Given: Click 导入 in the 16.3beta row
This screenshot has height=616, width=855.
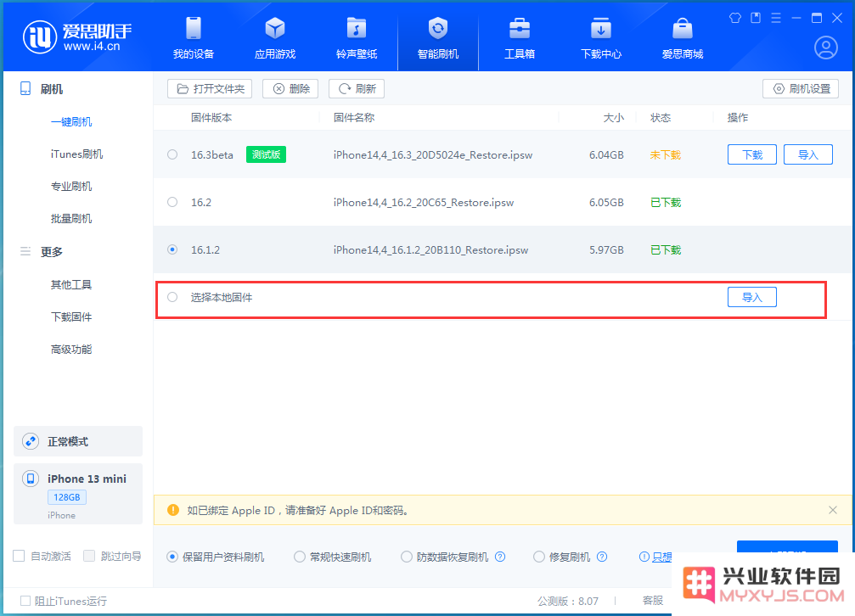Looking at the screenshot, I should click(808, 154).
